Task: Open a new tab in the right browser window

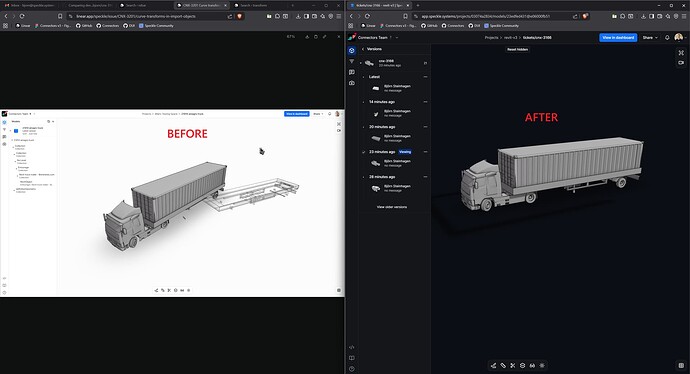Action: pyautogui.click(x=418, y=5)
